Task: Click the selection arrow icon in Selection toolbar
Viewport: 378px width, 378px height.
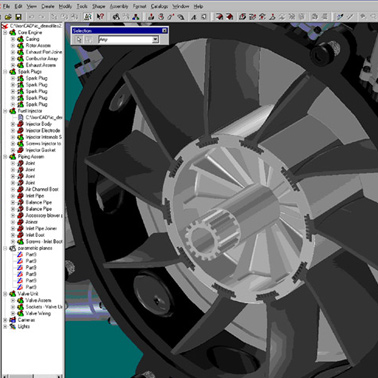Action: pos(79,40)
